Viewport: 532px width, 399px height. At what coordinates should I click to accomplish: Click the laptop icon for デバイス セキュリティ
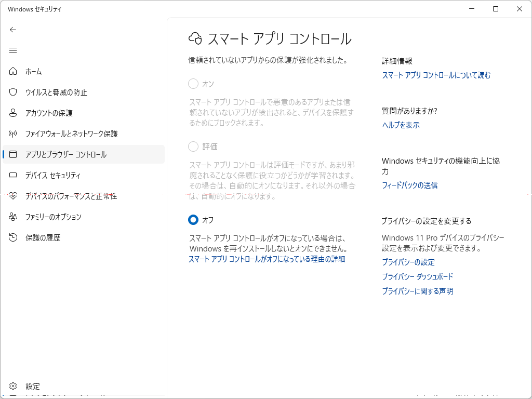(13, 176)
